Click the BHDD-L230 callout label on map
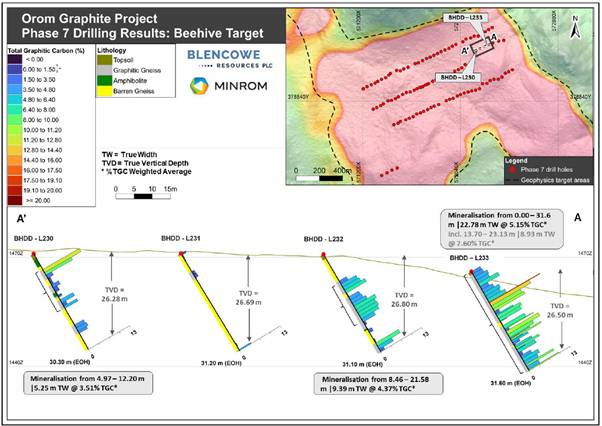 pos(456,77)
